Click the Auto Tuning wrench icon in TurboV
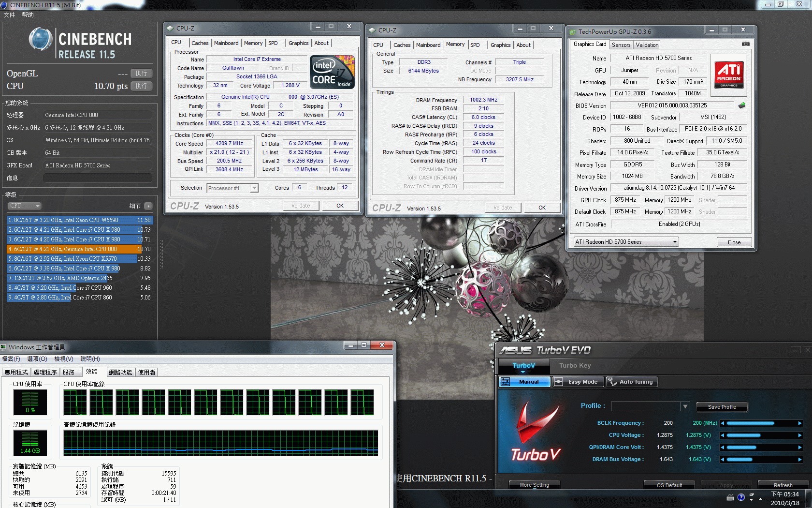 [612, 382]
